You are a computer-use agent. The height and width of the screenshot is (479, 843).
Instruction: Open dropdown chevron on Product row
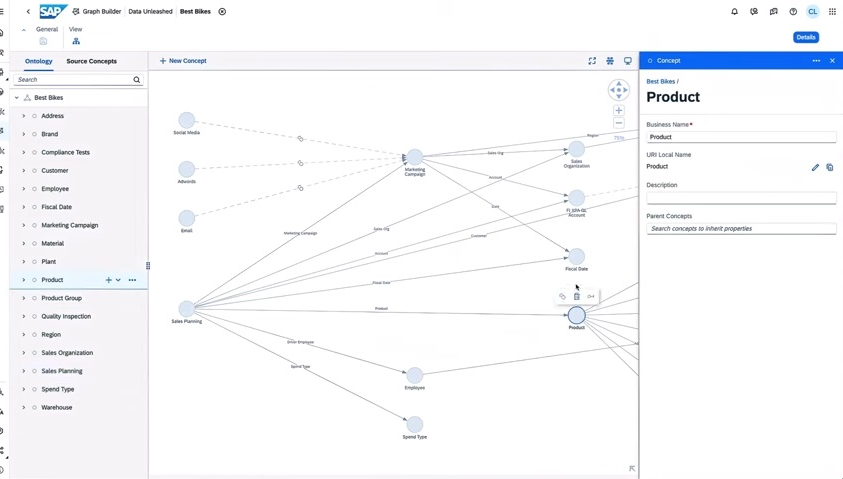point(118,280)
